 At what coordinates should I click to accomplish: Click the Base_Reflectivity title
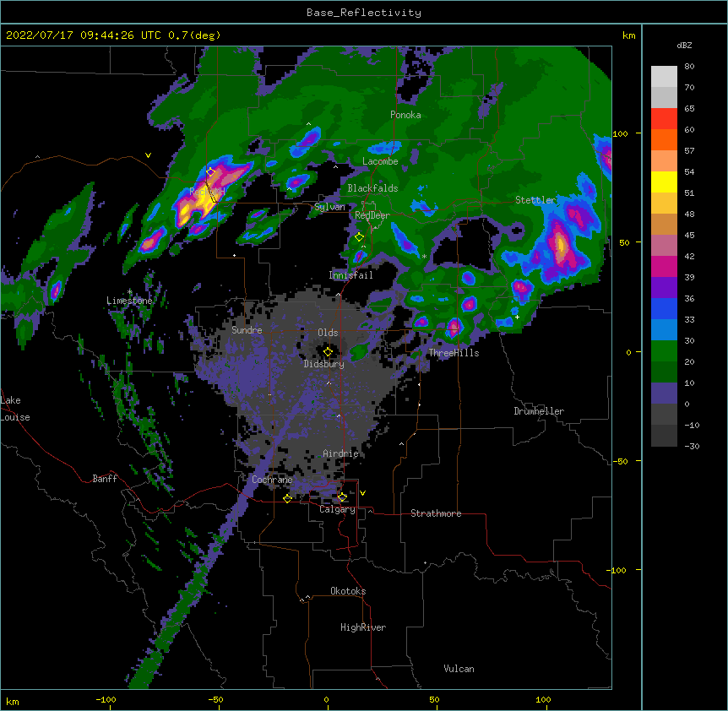364,13
